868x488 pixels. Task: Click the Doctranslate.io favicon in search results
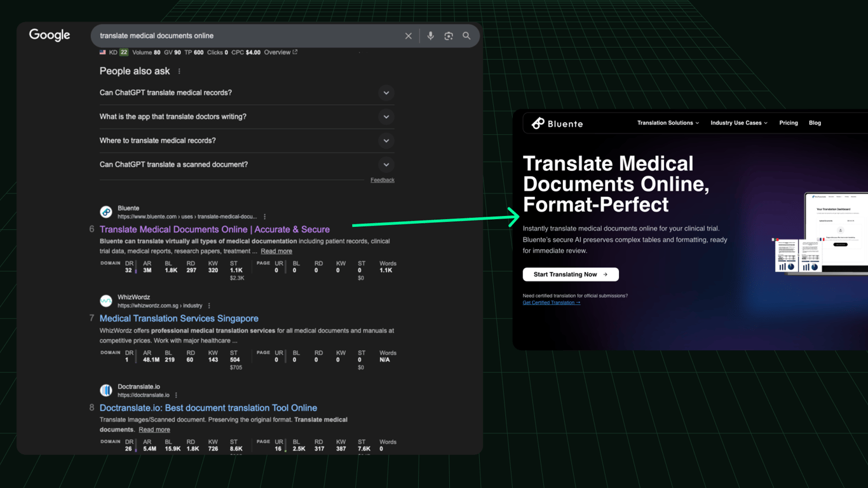point(106,391)
